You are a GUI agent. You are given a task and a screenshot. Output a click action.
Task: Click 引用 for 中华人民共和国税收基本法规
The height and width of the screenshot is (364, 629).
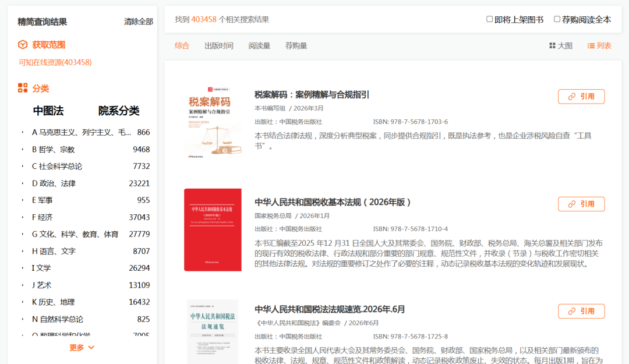[581, 204]
